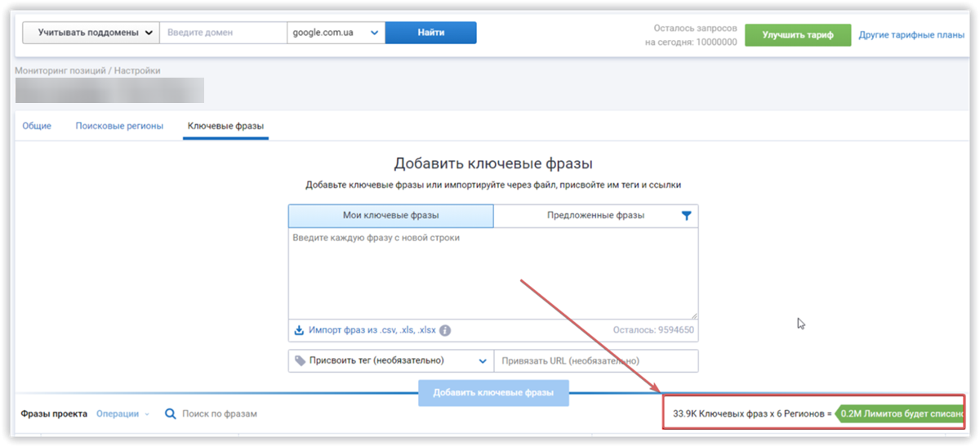Open 'Импорт фраз из .csv, .xls, .xlsx' link
The width and height of the screenshot is (980, 447).
372,331
